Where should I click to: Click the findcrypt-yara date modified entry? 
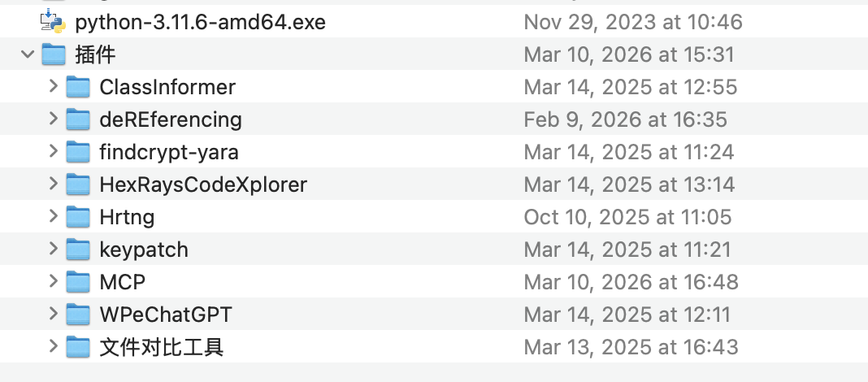coord(628,152)
